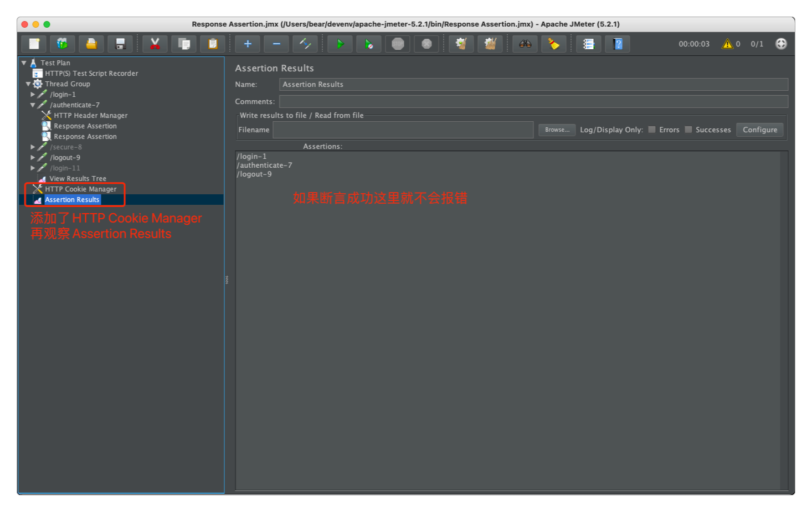This screenshot has width=812, height=512.
Task: Click the Reset Search icon
Action: [x=554, y=44]
